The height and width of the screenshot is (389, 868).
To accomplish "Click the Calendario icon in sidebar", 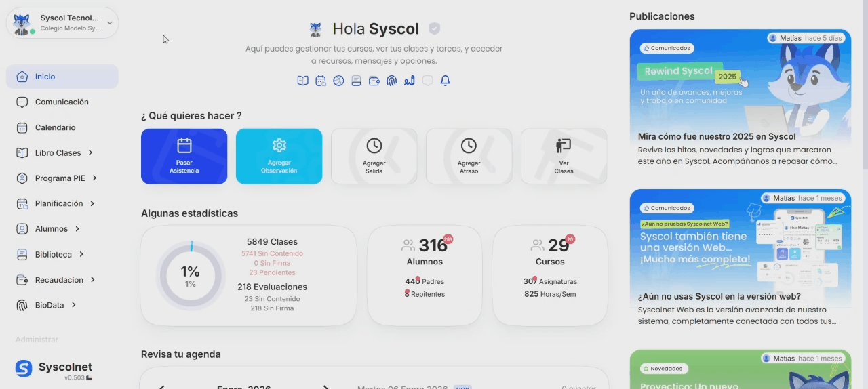I will [22, 127].
